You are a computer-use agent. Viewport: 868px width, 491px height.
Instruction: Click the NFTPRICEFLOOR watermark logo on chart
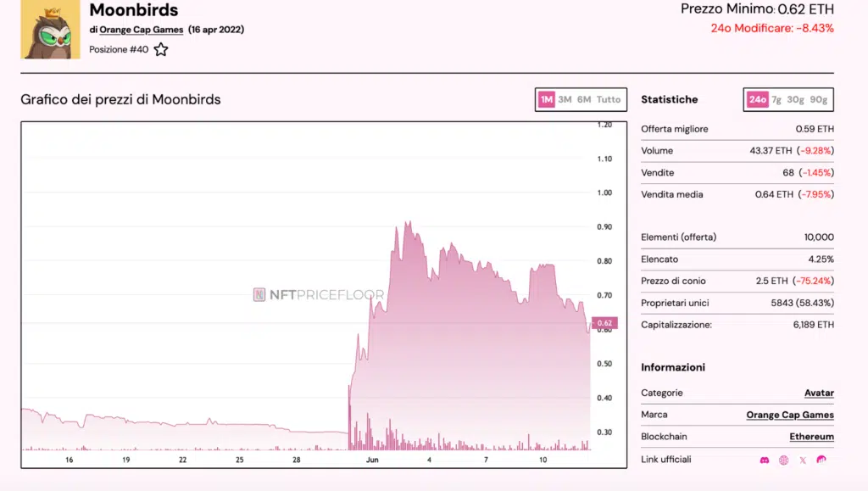pyautogui.click(x=319, y=295)
